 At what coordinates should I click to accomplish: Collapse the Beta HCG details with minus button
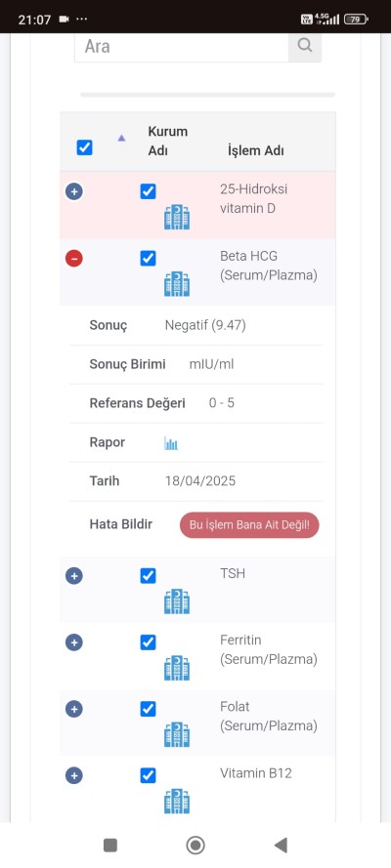(74, 258)
